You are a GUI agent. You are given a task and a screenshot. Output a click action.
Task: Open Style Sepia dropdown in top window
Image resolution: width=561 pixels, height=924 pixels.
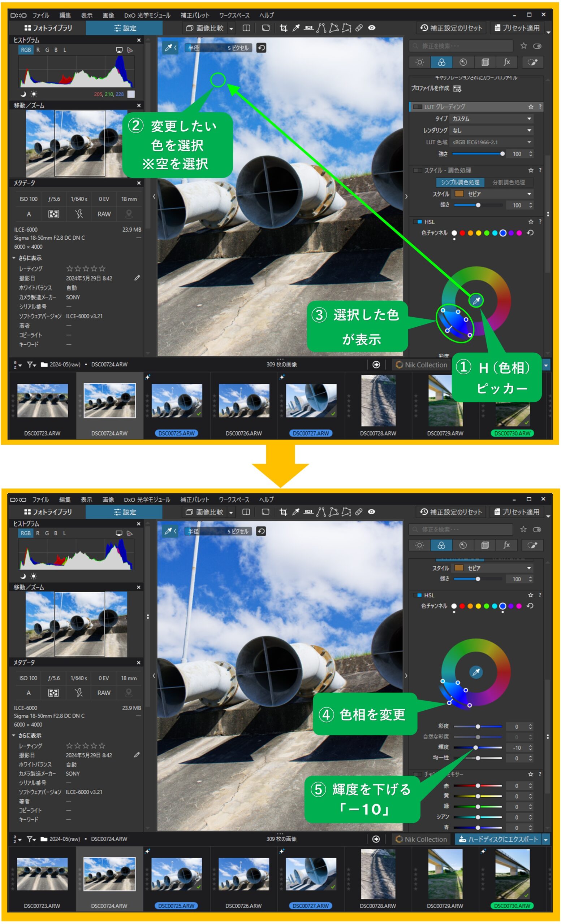click(493, 194)
